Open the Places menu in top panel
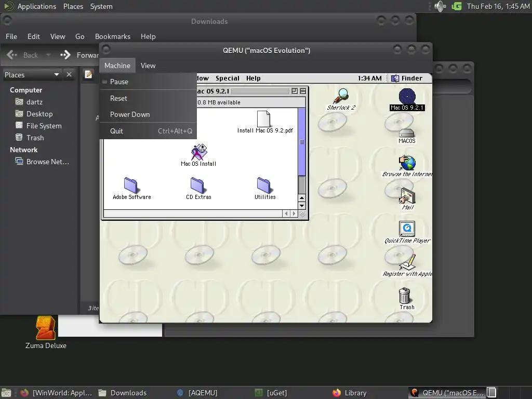This screenshot has width=532, height=399. 73,6
